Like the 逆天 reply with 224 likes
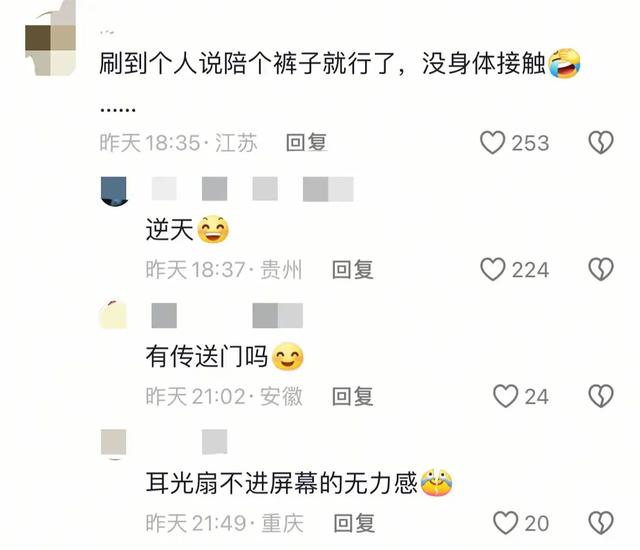 [492, 269]
